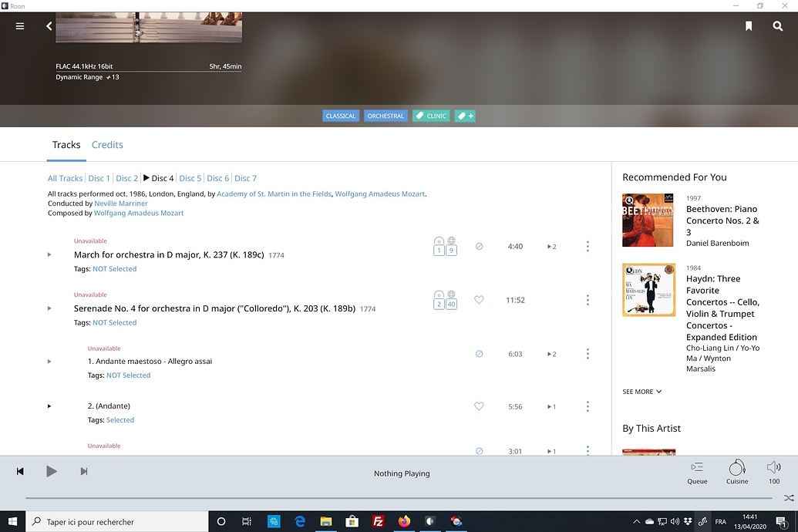Select Disc 7

point(245,178)
